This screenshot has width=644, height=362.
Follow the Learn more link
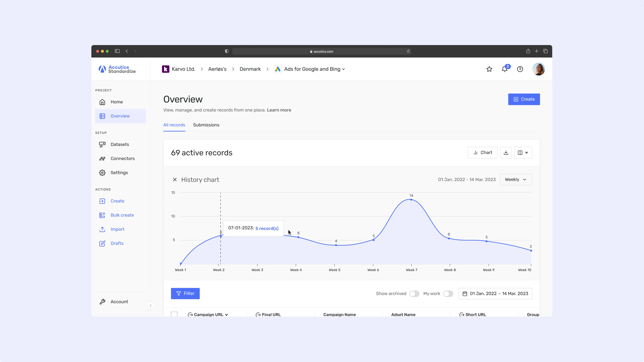pyautogui.click(x=279, y=110)
